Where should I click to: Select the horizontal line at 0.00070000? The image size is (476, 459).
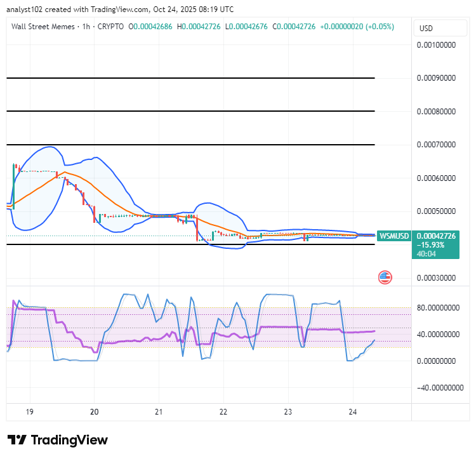(x=190, y=145)
